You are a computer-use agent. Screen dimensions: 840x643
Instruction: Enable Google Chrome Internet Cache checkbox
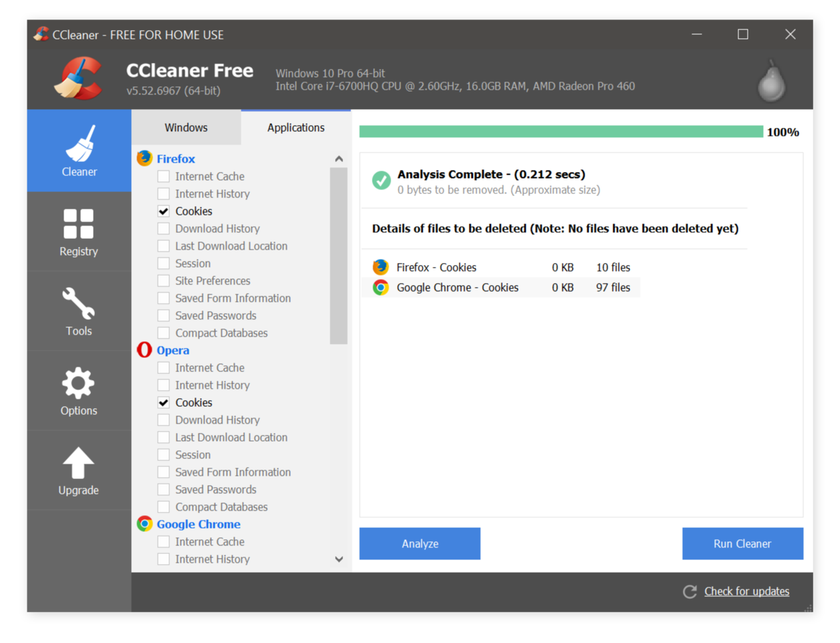tap(163, 541)
